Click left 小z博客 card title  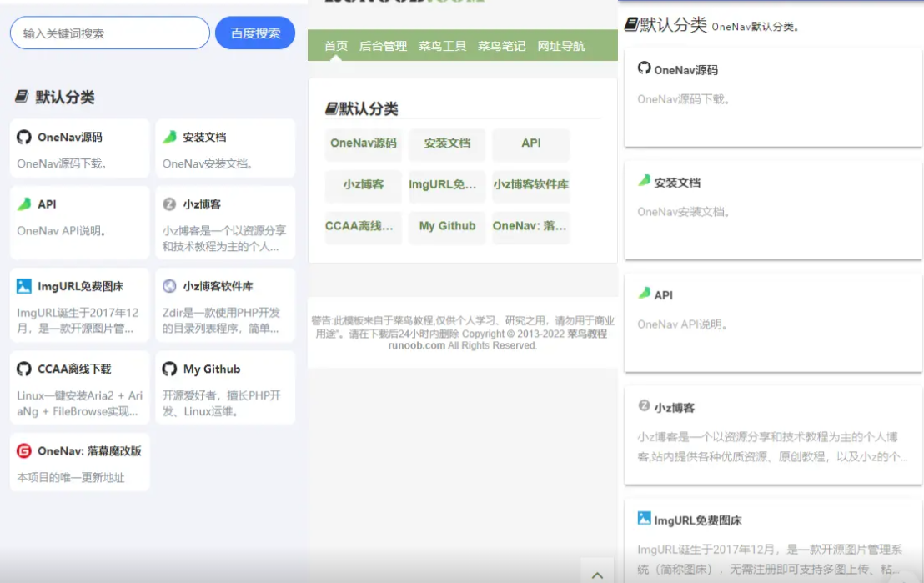click(x=202, y=204)
